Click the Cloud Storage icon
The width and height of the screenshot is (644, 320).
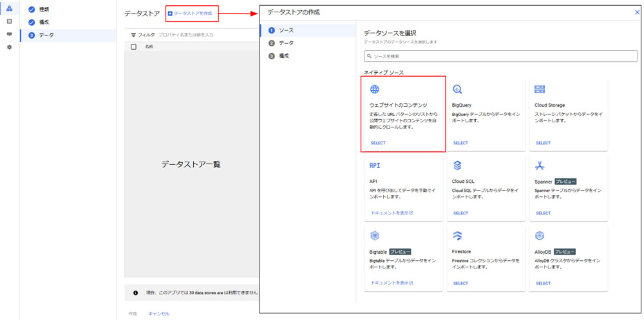click(x=540, y=89)
